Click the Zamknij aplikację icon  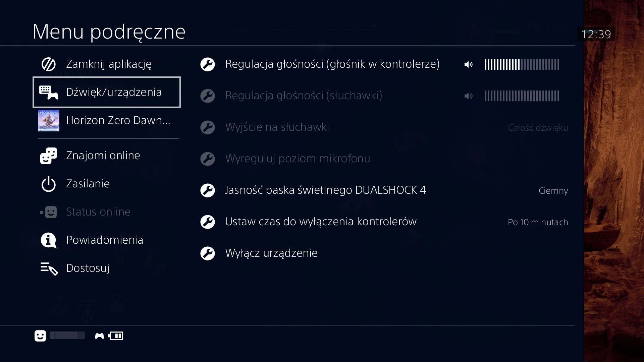49,64
